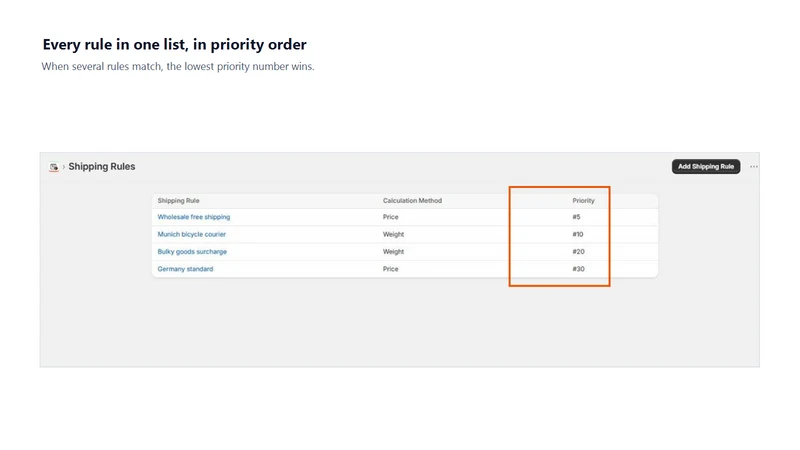This screenshot has width=800, height=450.
Task: Click the breadcrumb chevron before Shipping Rules
Action: (x=63, y=167)
